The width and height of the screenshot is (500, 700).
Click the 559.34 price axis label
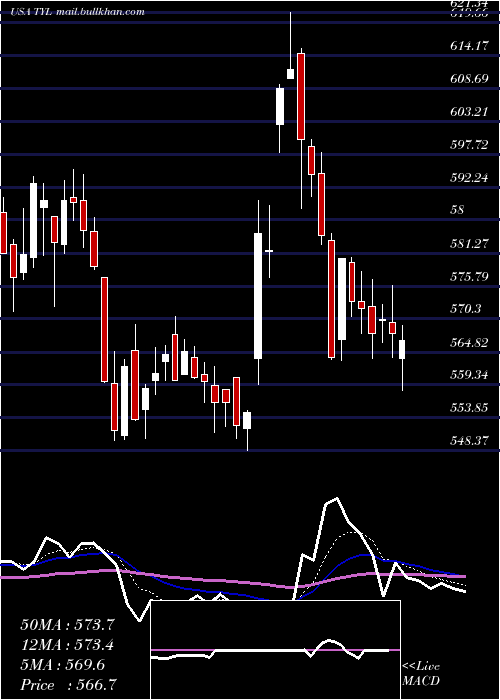[469, 375]
